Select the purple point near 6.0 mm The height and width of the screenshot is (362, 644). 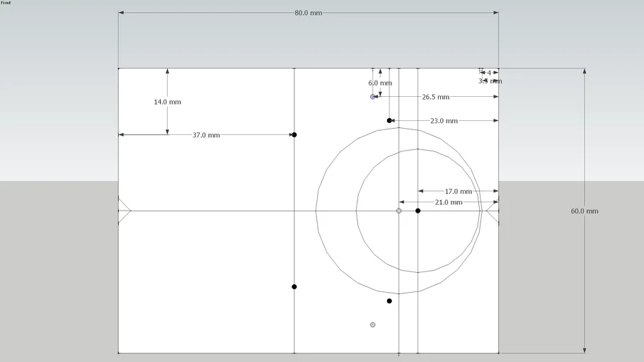[x=373, y=97]
